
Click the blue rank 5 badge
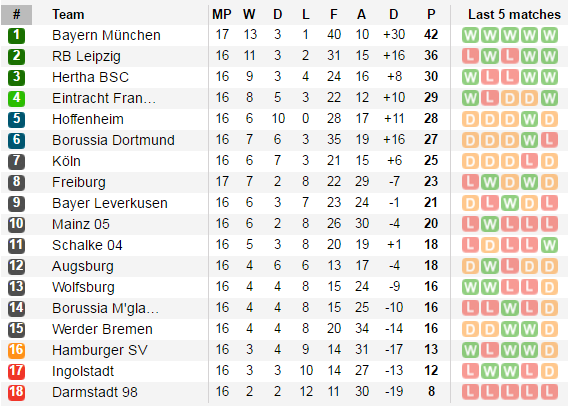point(16,120)
